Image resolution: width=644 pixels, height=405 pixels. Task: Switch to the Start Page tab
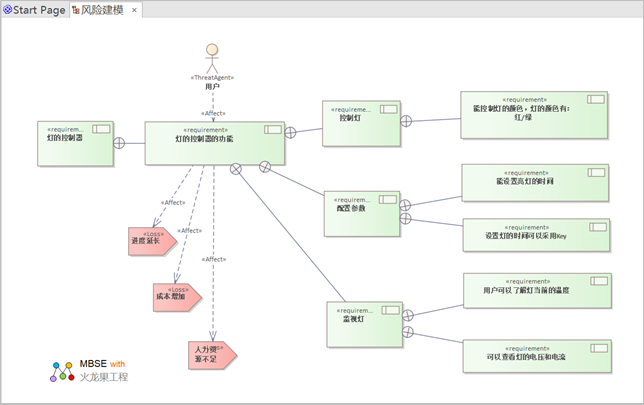click(x=38, y=10)
